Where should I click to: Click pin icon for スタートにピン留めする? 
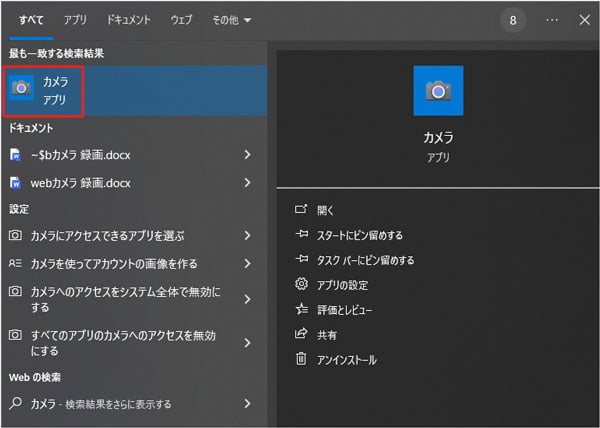click(x=302, y=234)
